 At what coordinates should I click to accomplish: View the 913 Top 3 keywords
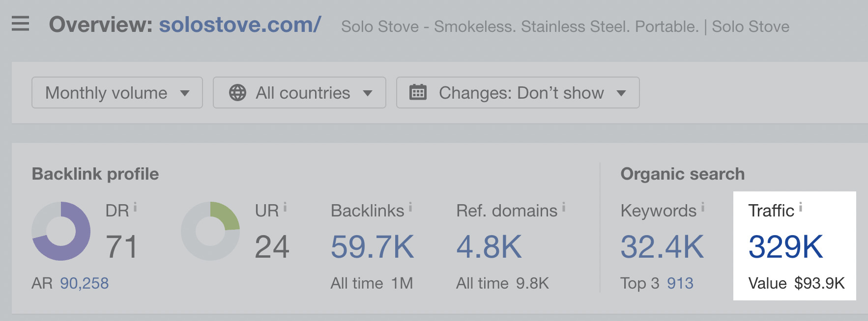click(680, 283)
